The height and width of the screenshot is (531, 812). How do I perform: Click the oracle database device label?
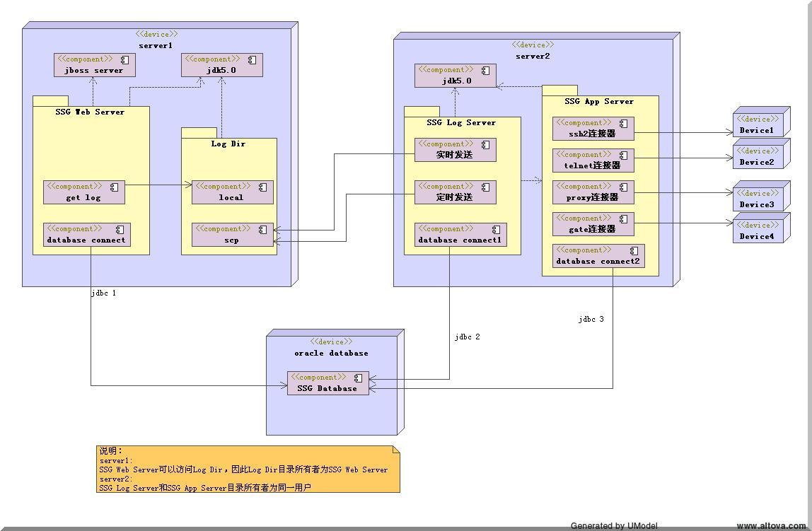click(331, 353)
